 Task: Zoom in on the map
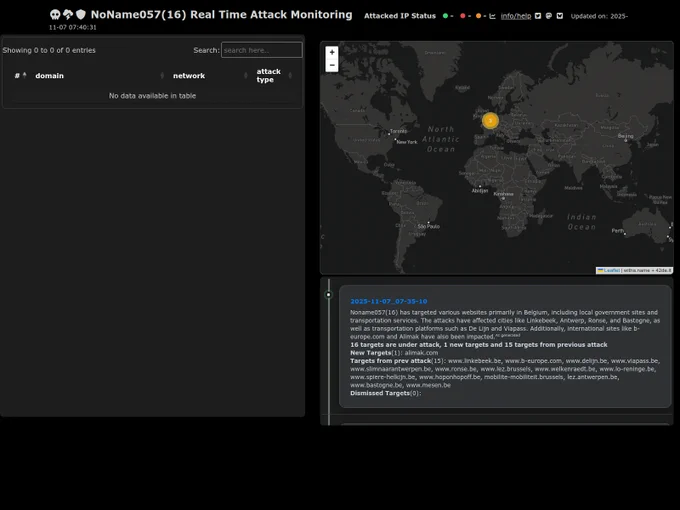coord(332,52)
